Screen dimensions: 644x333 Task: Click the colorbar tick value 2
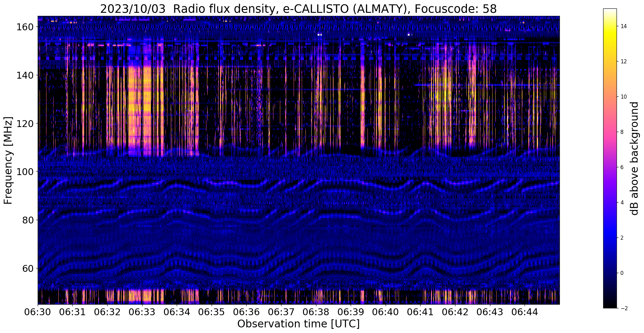pos(622,238)
